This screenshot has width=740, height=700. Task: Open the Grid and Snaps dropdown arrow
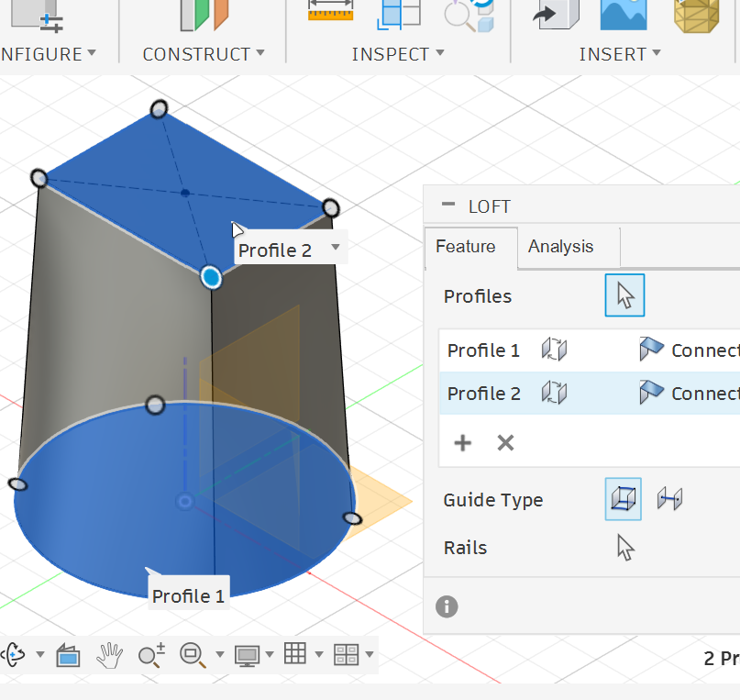click(319, 654)
